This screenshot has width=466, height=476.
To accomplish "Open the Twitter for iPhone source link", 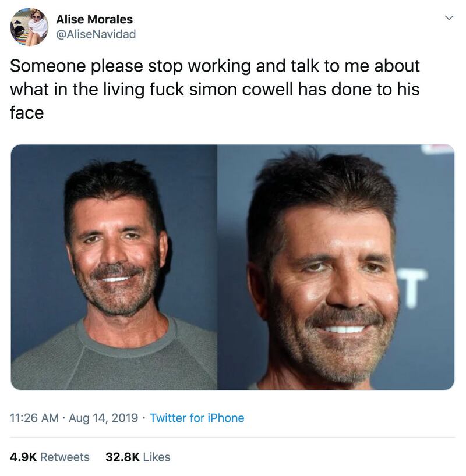I will point(197,418).
